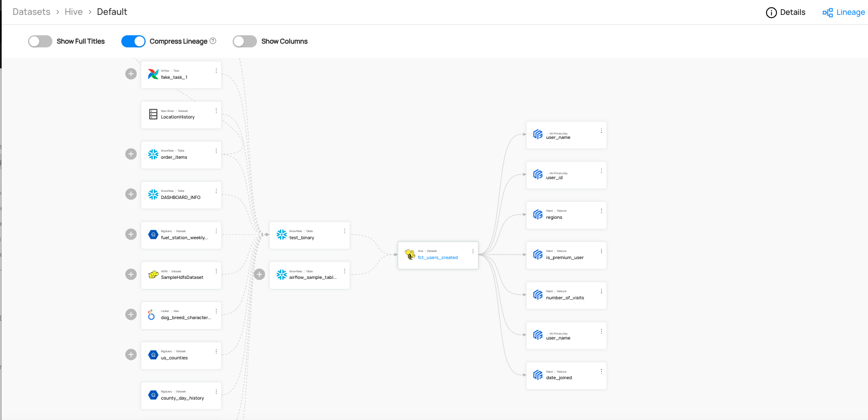Expand upstream of fuel_station_weekly with plus button
868x420 pixels.
[x=131, y=234]
